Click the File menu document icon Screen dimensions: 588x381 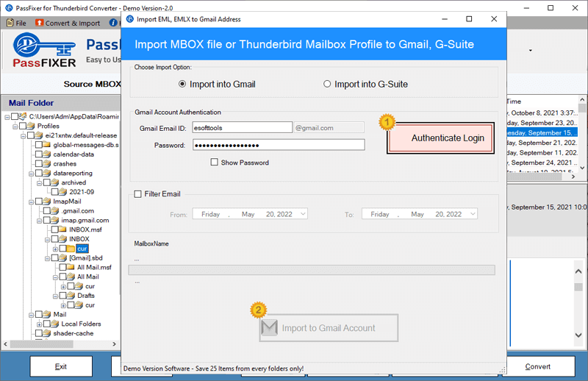pos(10,23)
